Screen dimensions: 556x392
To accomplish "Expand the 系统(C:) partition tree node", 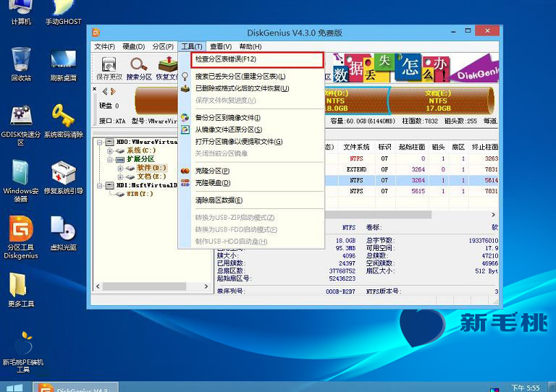I will tap(110, 151).
